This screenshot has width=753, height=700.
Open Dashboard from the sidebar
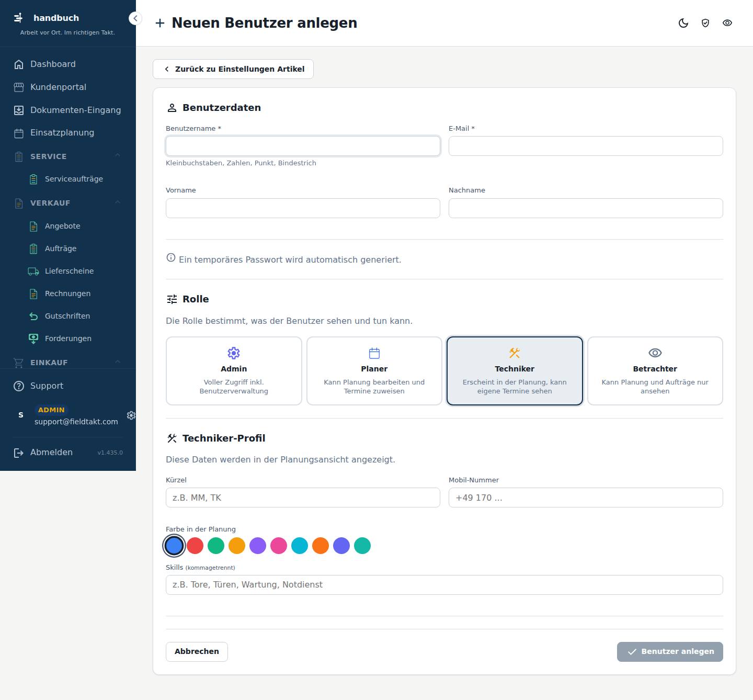click(68, 64)
